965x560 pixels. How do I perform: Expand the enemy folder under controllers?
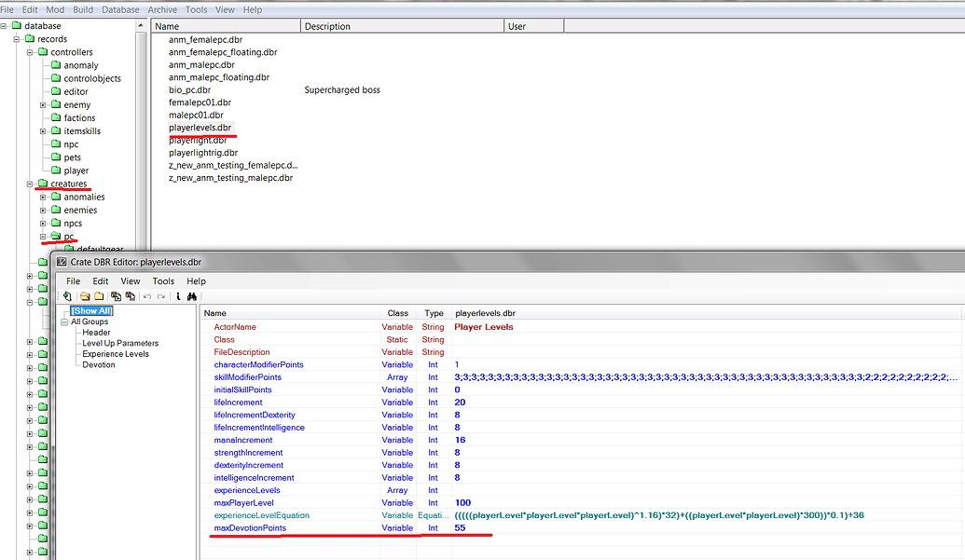click(x=43, y=105)
